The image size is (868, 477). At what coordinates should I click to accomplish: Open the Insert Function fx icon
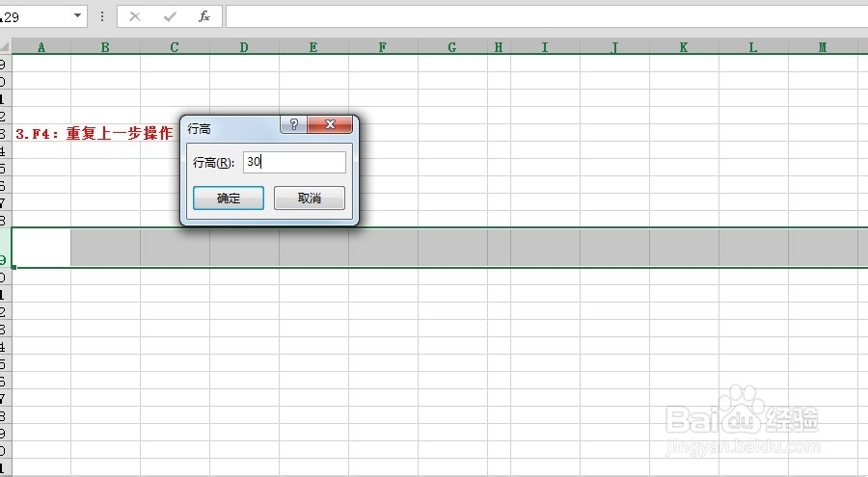click(x=204, y=16)
